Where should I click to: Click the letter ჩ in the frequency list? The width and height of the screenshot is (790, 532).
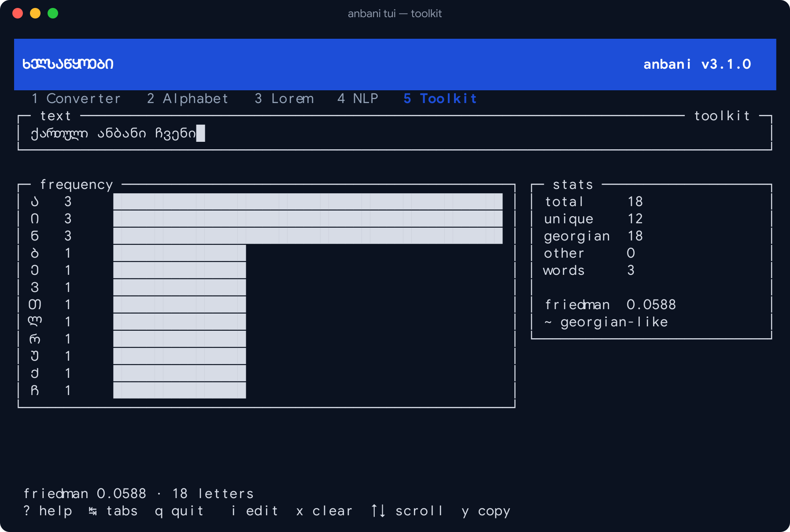point(35,391)
